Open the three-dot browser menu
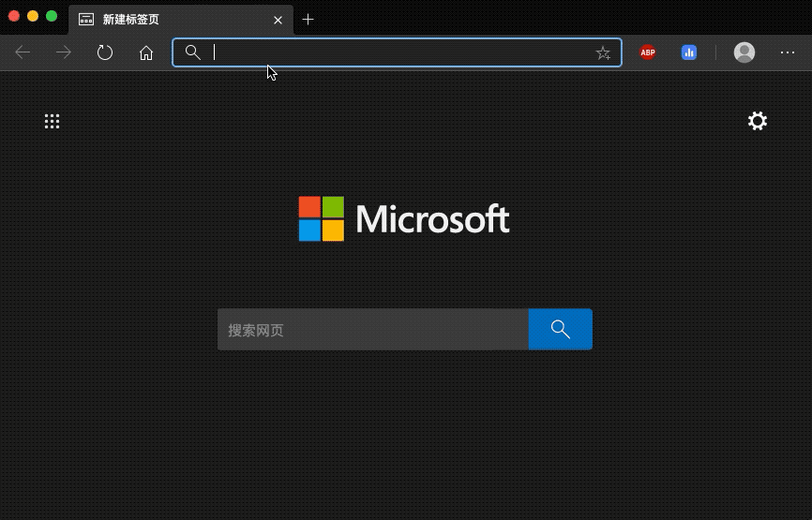 pos(788,52)
